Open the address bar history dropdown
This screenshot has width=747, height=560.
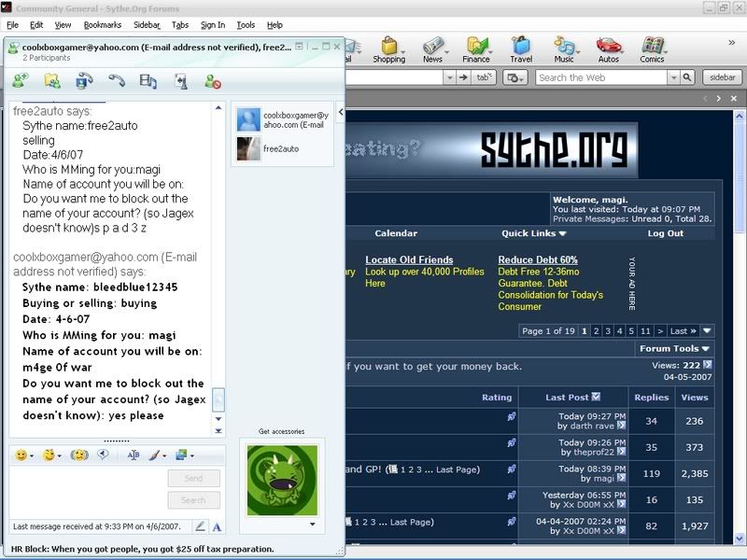(449, 77)
